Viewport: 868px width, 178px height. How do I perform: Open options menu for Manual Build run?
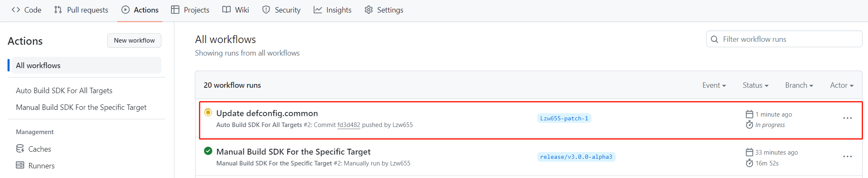(x=847, y=157)
